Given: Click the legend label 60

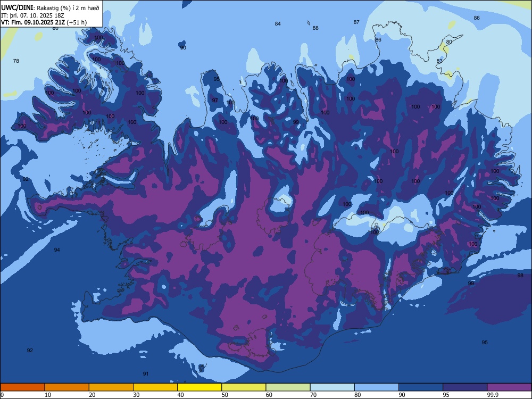Looking at the screenshot, I should tap(269, 395).
